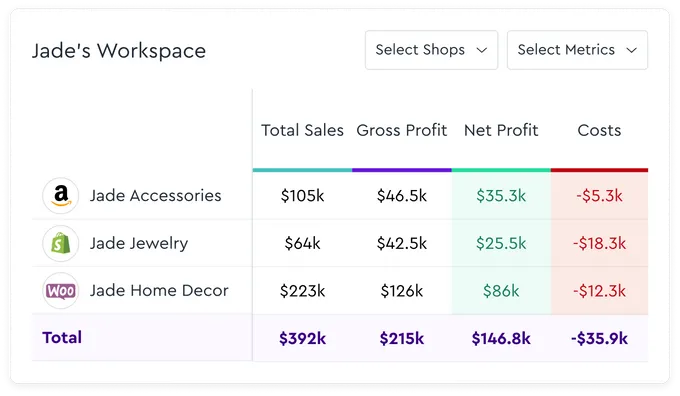The height and width of the screenshot is (396, 680).
Task: Open the Select Shops dropdown
Action: click(431, 50)
